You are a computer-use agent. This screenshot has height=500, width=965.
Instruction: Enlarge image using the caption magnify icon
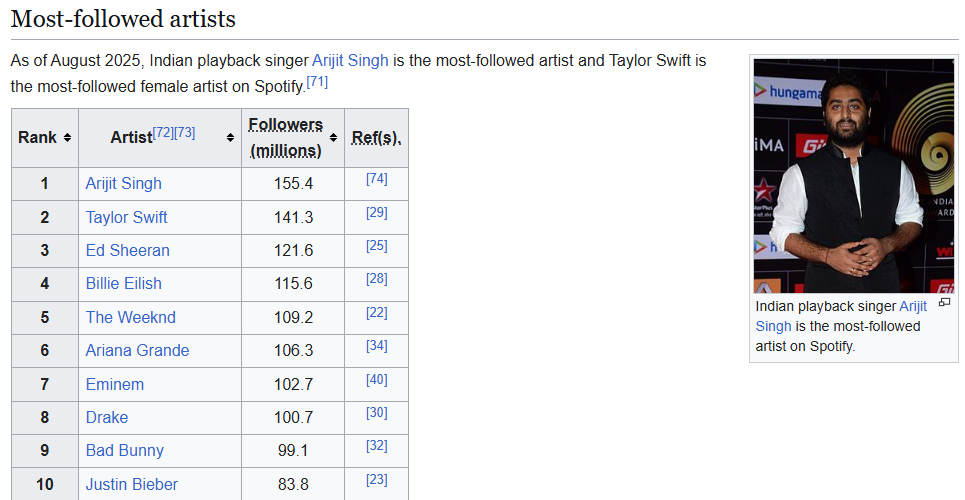pos(944,302)
